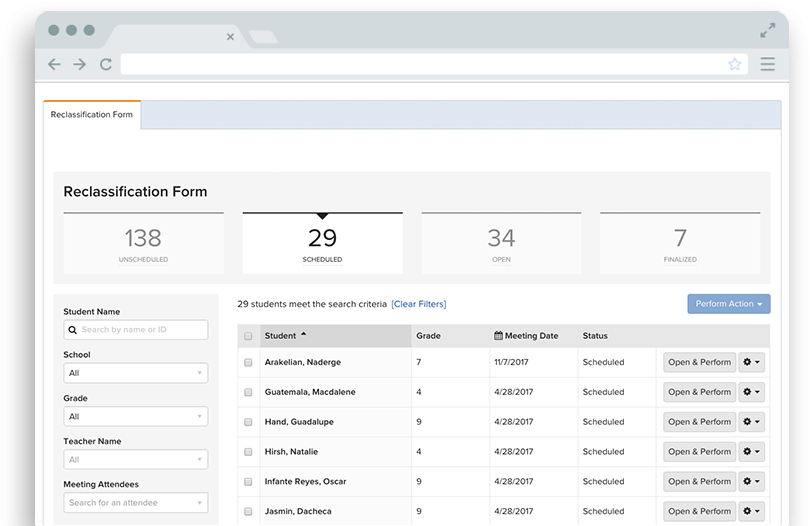Bookmark page with the star icon
810x526 pixels.
[x=735, y=64]
